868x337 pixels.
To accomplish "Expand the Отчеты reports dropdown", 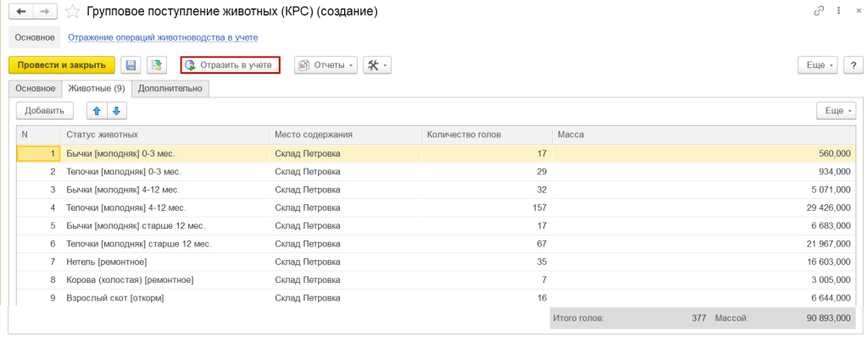I will [x=325, y=64].
